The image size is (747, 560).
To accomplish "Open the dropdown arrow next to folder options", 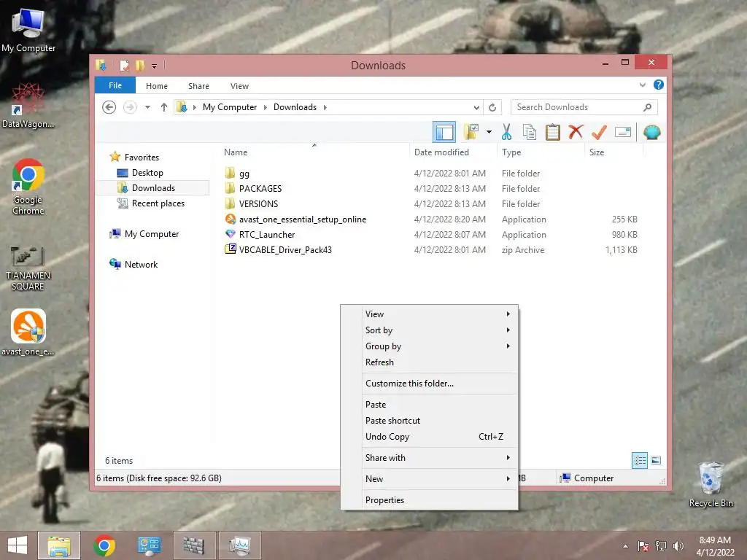I will pos(489,132).
